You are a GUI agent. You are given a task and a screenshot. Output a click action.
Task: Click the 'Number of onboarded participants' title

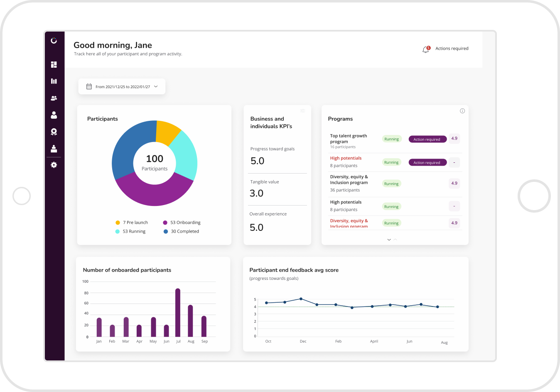(127, 270)
